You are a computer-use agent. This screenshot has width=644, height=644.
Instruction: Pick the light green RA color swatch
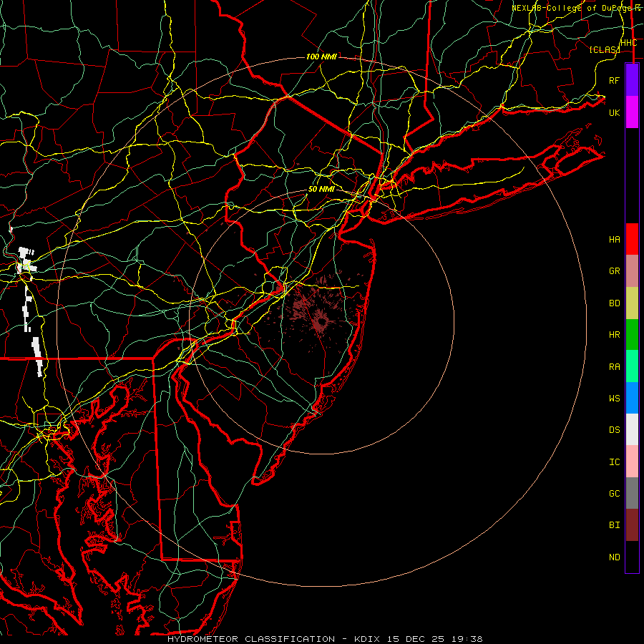pyautogui.click(x=632, y=366)
